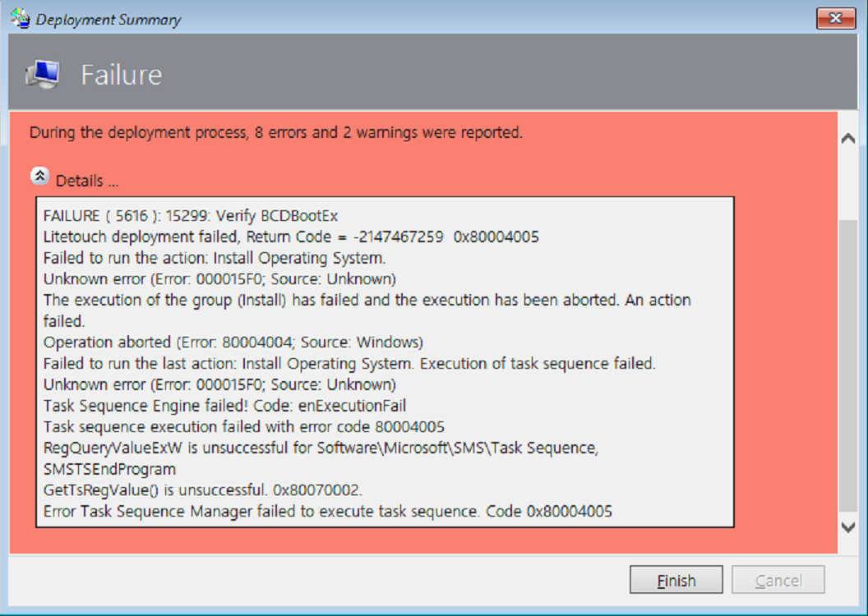Click the Failure header text

[122, 75]
